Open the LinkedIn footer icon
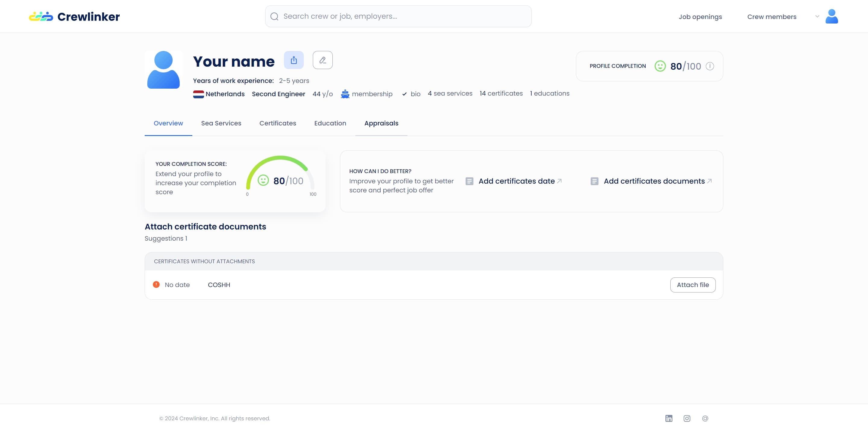This screenshot has width=868, height=433. [x=668, y=419]
